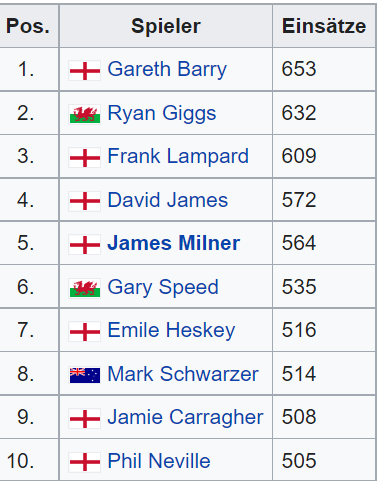Open the Gareth Barry player link
The height and width of the screenshot is (481, 384).
[167, 70]
